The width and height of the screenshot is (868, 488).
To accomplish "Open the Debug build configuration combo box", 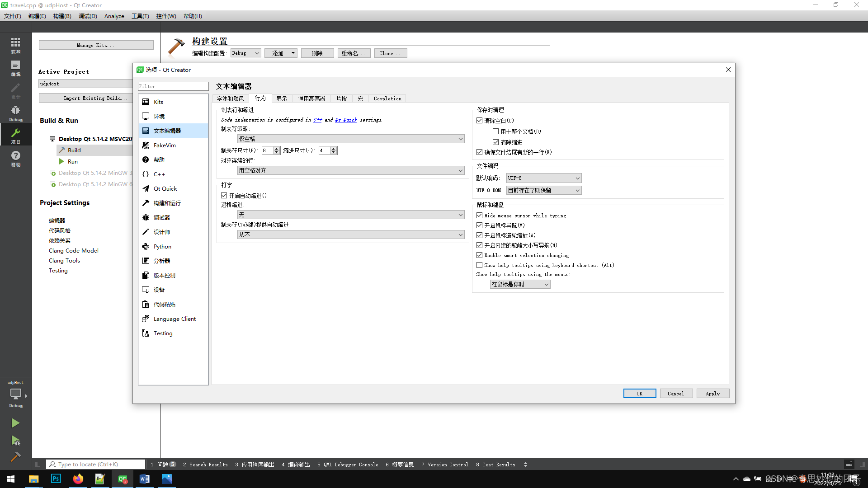I will coord(245,53).
